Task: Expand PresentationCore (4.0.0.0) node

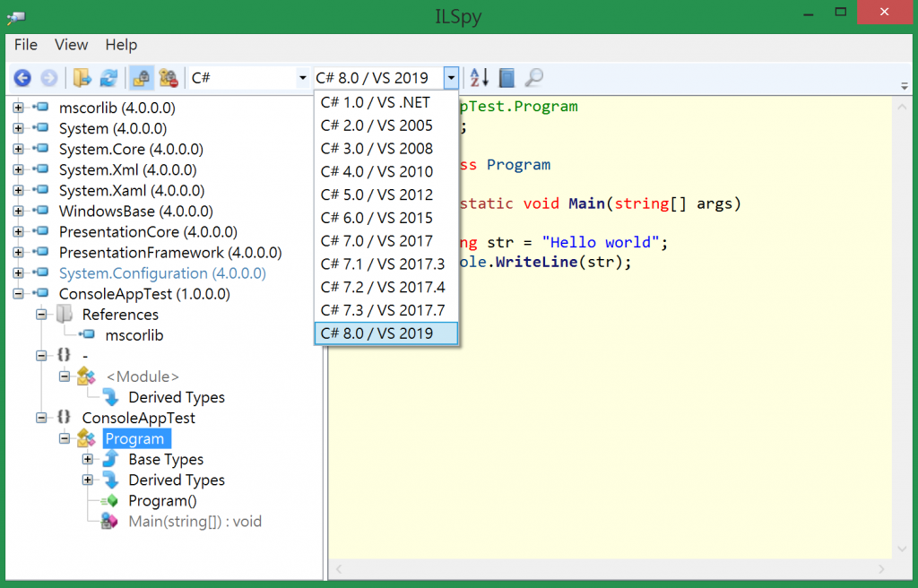Action: tap(18, 232)
